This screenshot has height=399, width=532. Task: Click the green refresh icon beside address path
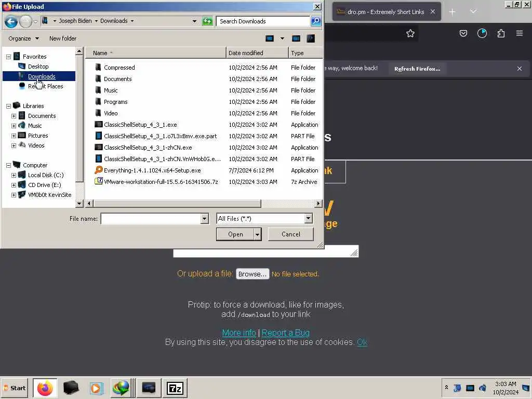click(207, 21)
